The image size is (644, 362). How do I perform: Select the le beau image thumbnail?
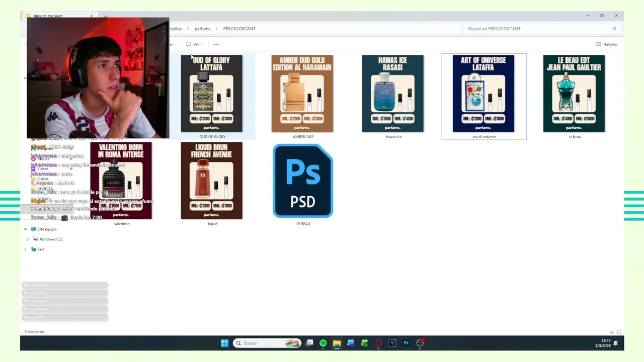click(x=574, y=94)
